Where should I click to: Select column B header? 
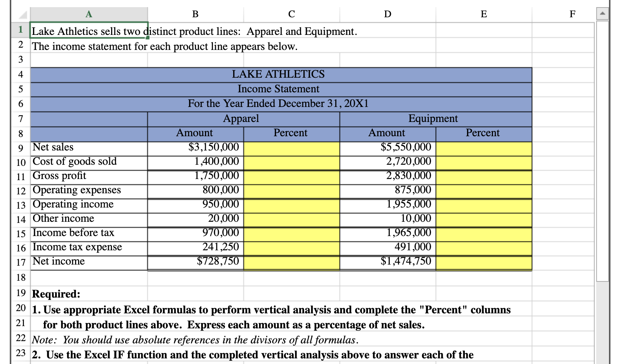click(x=195, y=14)
